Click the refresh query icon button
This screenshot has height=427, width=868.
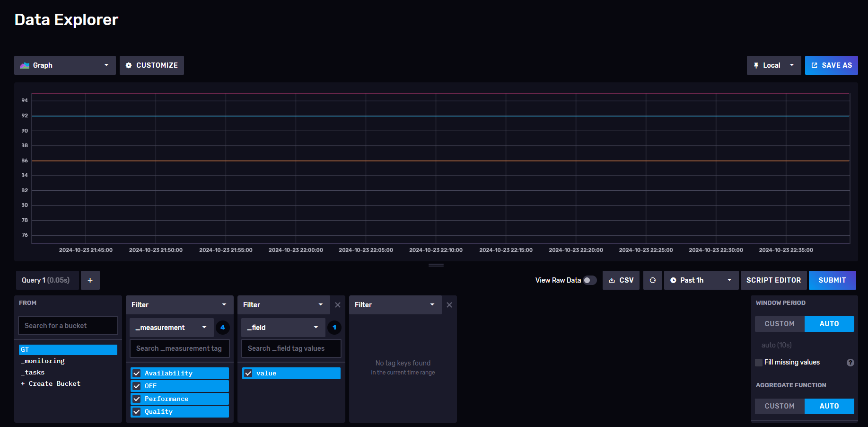click(652, 280)
